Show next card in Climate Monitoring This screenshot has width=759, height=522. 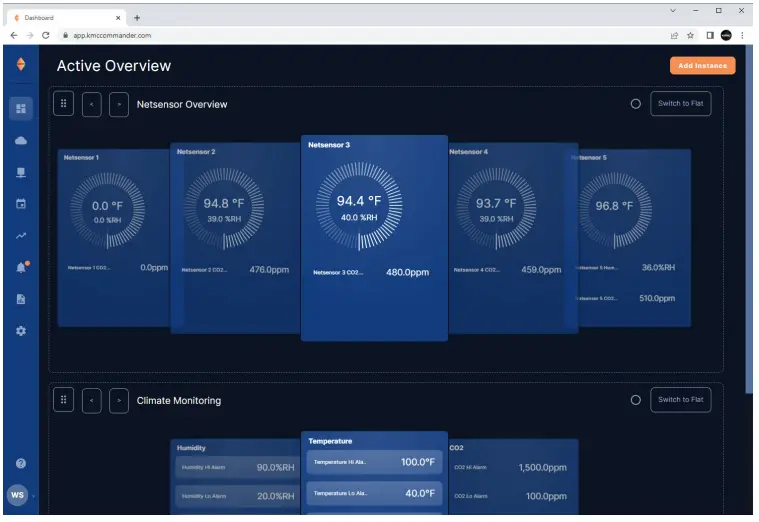point(119,400)
